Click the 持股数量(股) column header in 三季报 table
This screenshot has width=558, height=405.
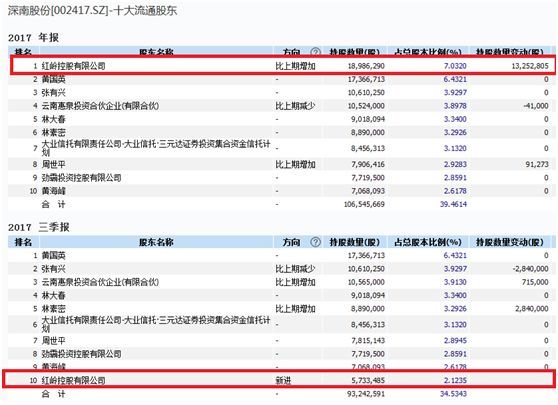355,242
